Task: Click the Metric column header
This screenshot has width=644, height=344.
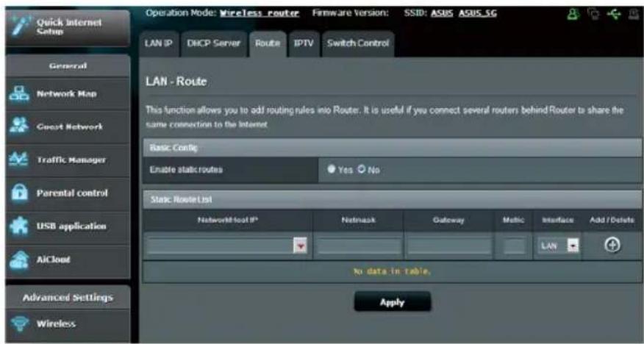Action: [x=513, y=220]
